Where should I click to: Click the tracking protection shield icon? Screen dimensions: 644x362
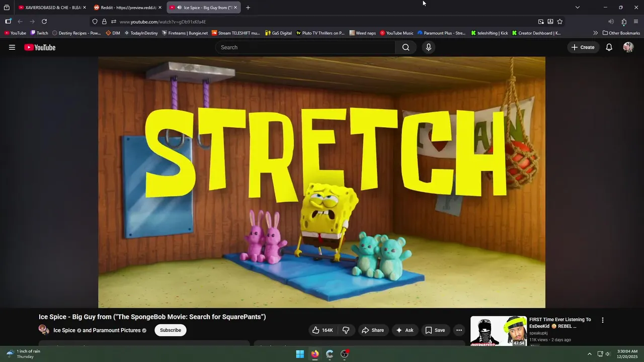point(95,22)
